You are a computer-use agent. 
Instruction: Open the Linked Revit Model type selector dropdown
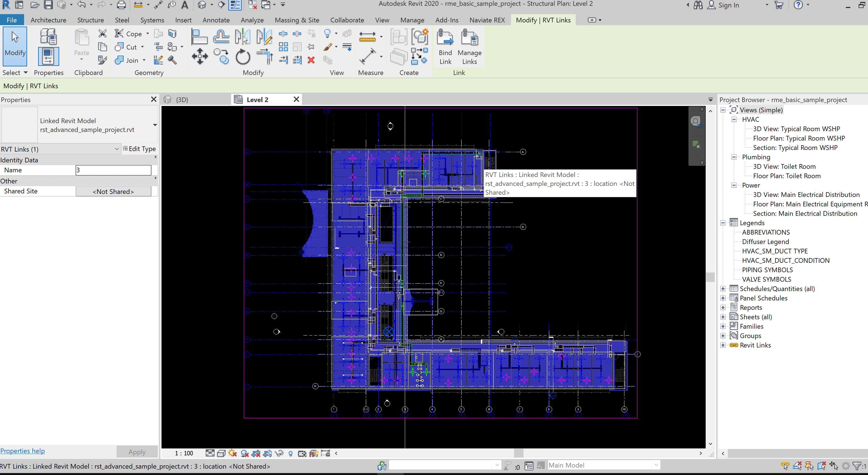click(155, 125)
